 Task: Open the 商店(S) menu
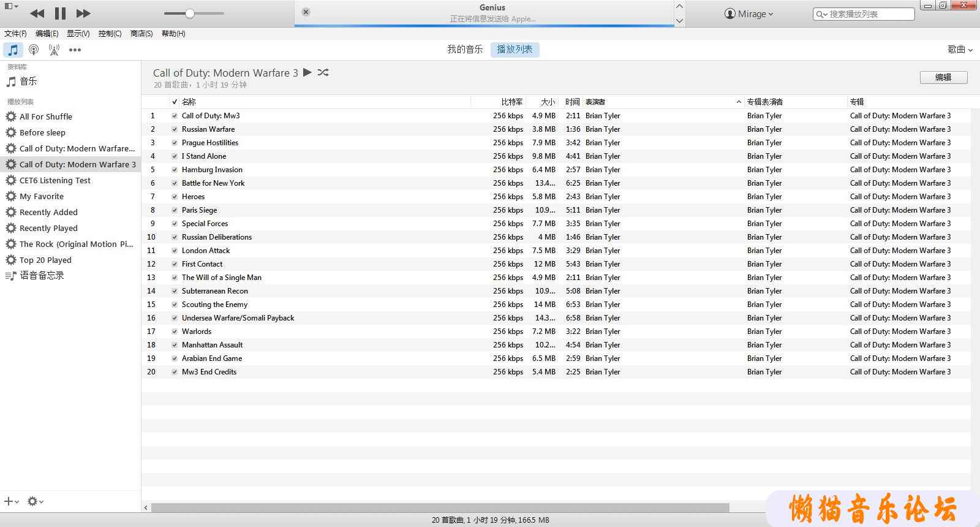point(141,34)
